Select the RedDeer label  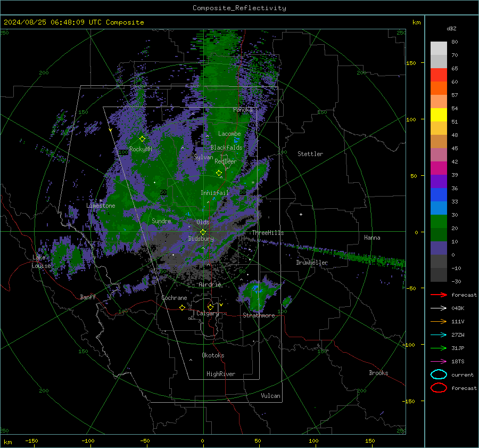coord(226,161)
